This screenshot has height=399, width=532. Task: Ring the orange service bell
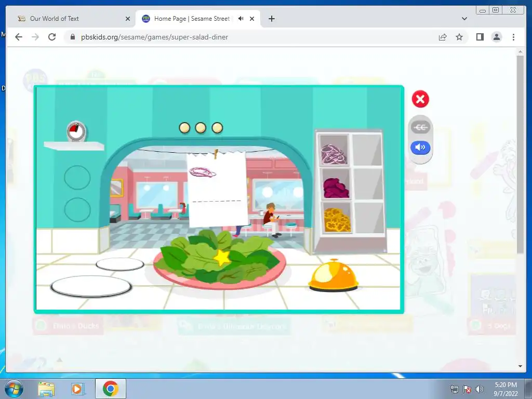point(333,275)
